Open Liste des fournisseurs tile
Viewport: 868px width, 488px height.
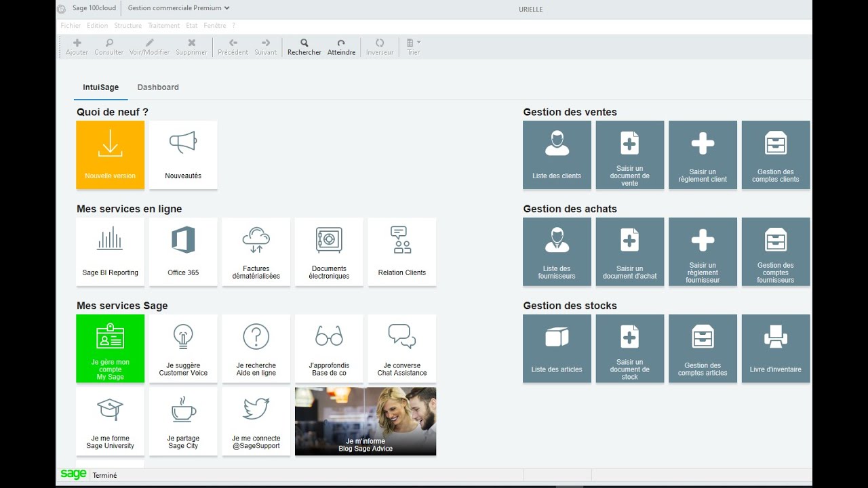[x=557, y=251]
